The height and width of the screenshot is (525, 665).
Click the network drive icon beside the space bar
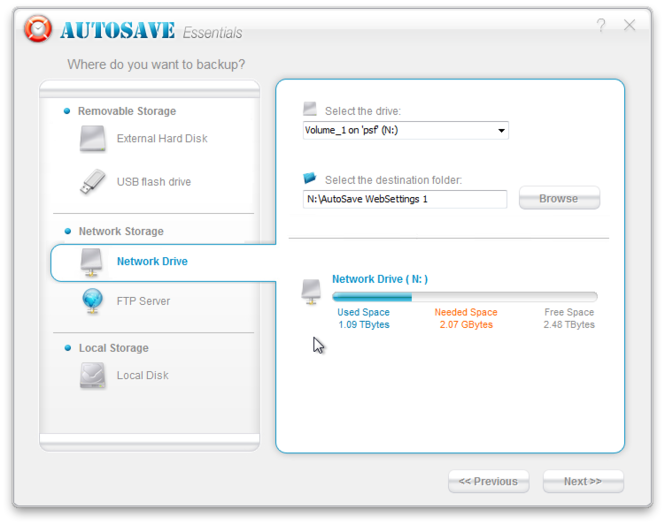pyautogui.click(x=311, y=292)
